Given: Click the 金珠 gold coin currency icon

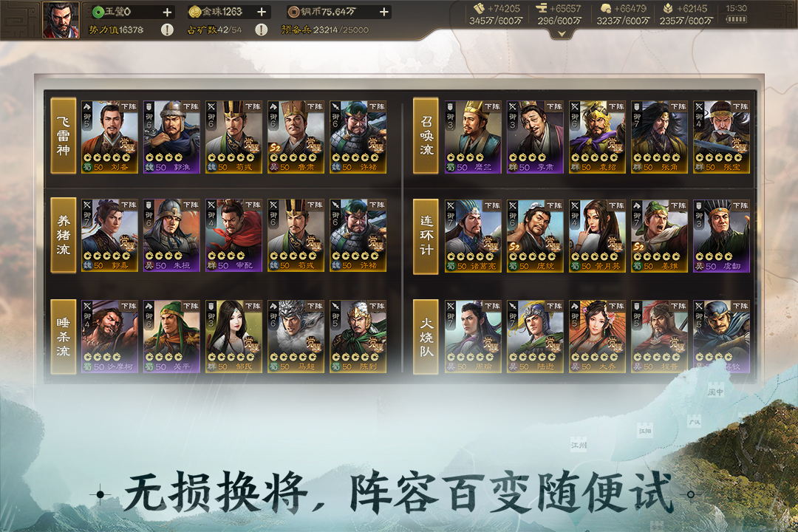Looking at the screenshot, I should (x=194, y=12).
